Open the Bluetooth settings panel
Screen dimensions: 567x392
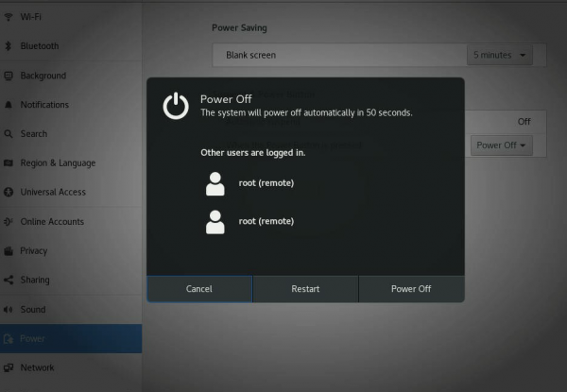click(71, 46)
